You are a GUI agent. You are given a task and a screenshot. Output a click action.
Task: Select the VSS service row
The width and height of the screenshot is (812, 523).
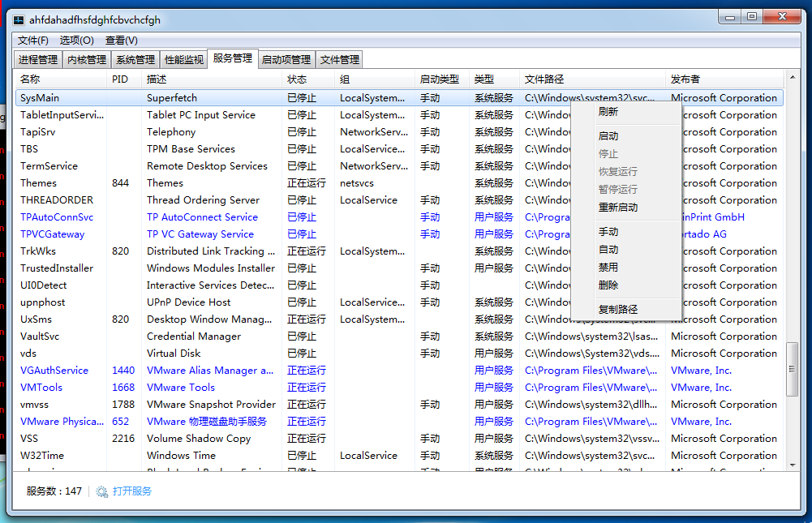tap(399, 439)
